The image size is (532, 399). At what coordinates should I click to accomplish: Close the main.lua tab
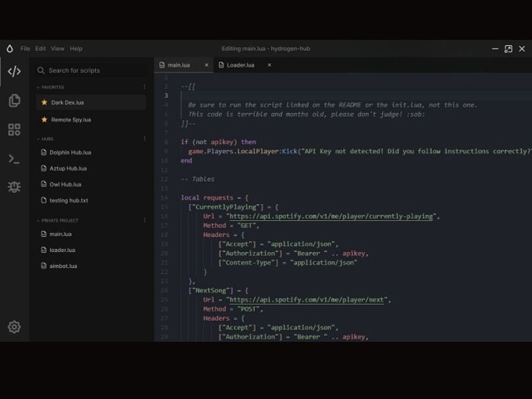pyautogui.click(x=206, y=65)
